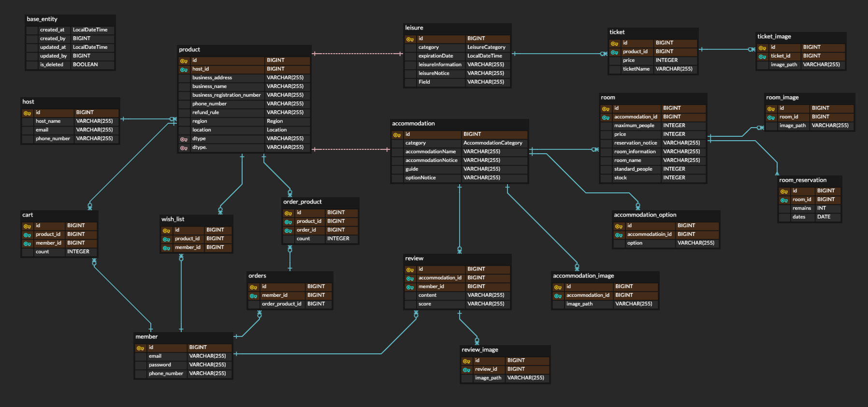Click the DATE type in room_reservation
868x407 pixels.
[824, 217]
